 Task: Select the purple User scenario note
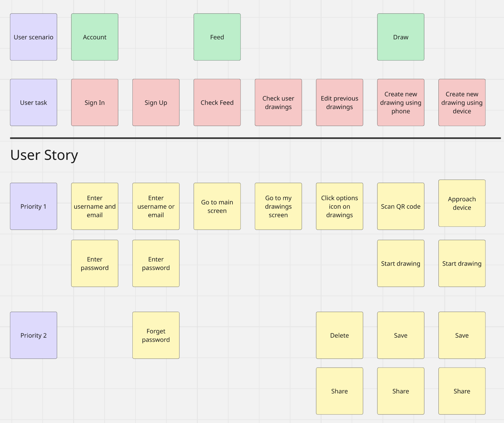(34, 37)
